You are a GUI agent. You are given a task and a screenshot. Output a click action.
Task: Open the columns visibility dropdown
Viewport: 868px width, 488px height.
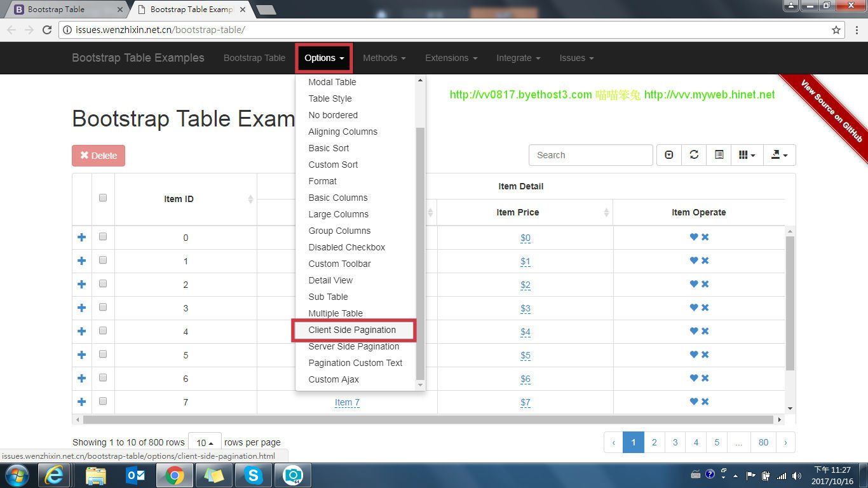coord(747,155)
